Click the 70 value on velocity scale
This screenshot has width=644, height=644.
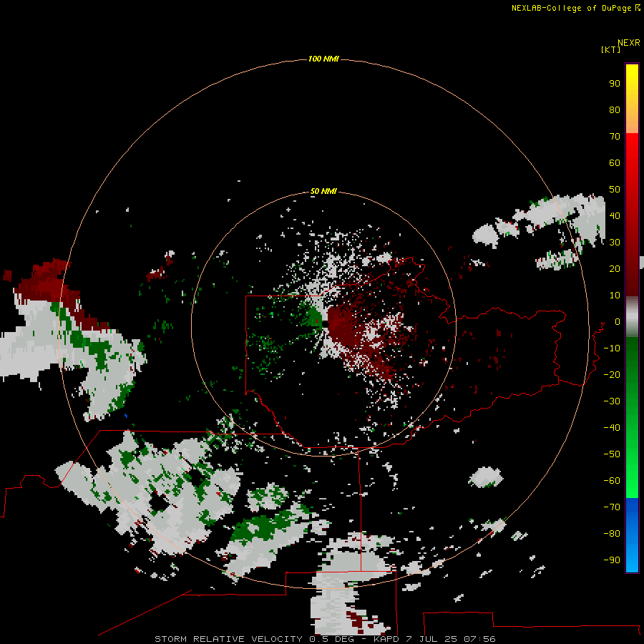coord(615,137)
